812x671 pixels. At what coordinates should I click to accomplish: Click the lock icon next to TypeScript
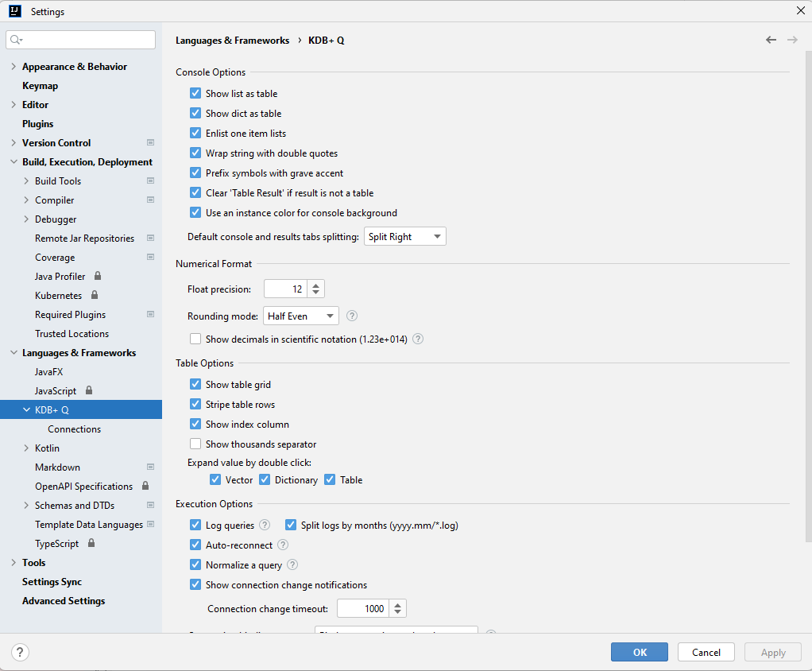click(x=91, y=543)
